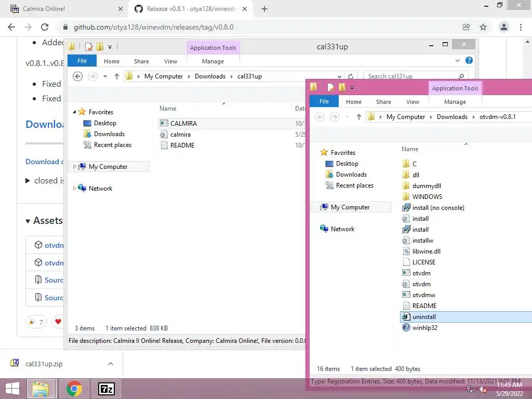Viewport: 532px width, 399px height.
Task: Open the Chrome profile avatar icon
Action: click(x=504, y=27)
